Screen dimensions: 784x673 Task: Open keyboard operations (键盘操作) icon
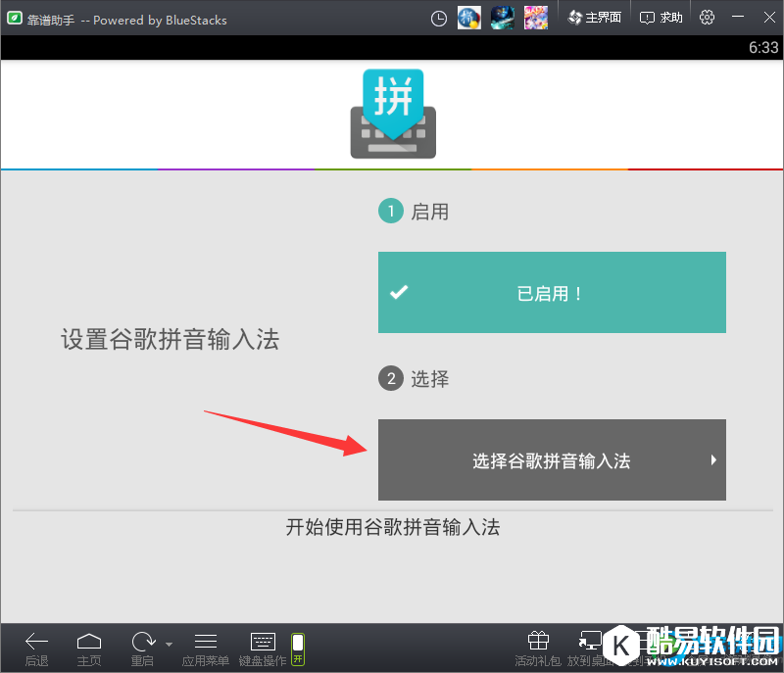[262, 642]
